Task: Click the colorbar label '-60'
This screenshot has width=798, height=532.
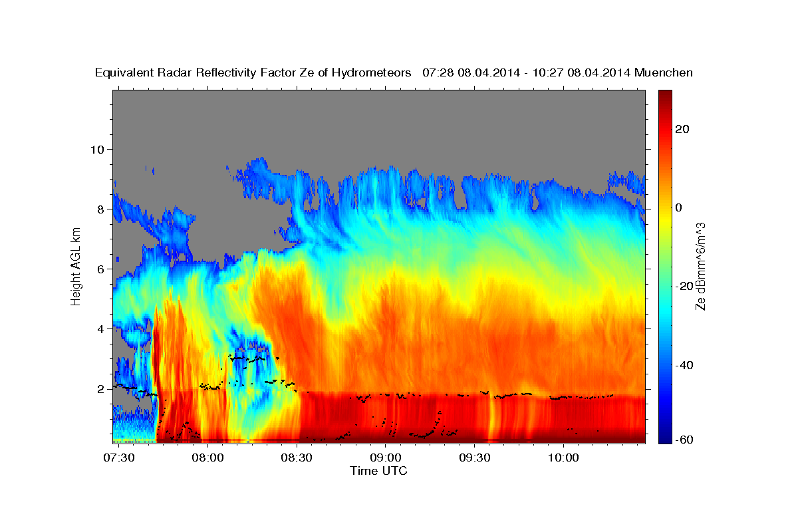Action: (684, 440)
